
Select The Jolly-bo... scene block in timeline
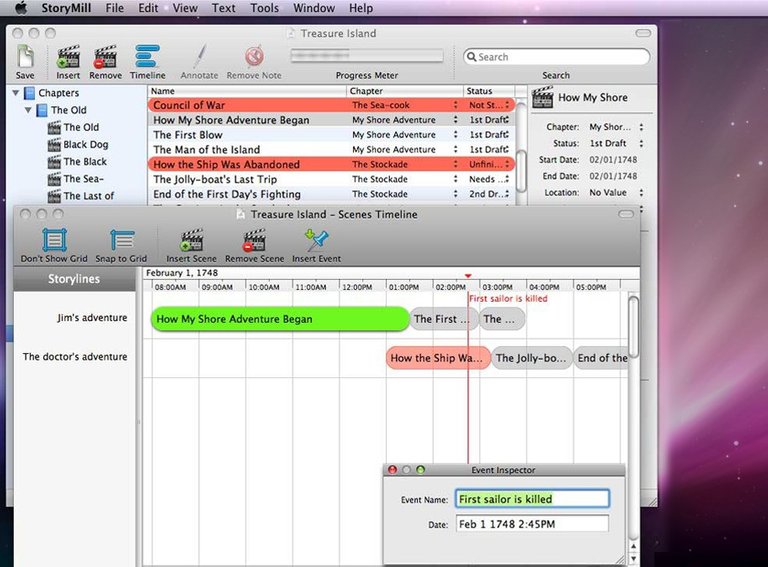click(x=531, y=358)
